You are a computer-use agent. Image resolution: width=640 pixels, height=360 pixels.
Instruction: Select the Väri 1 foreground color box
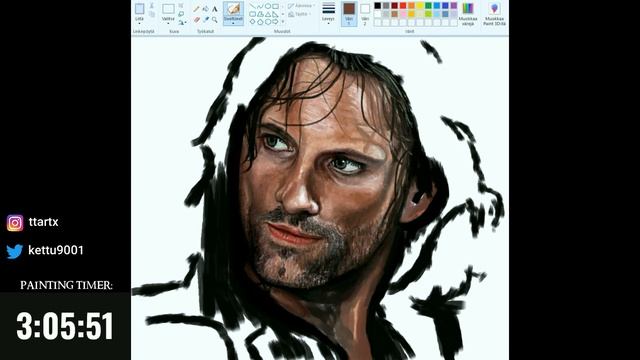coord(349,13)
